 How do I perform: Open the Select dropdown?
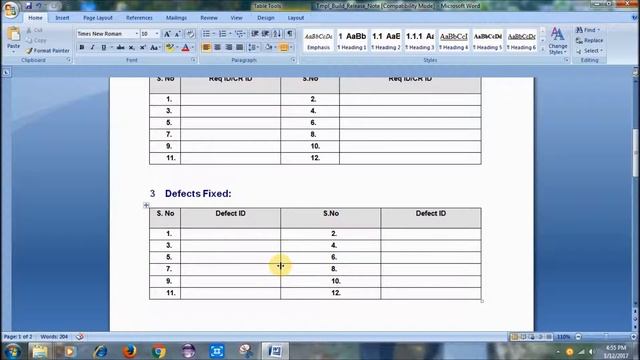[x=589, y=51]
